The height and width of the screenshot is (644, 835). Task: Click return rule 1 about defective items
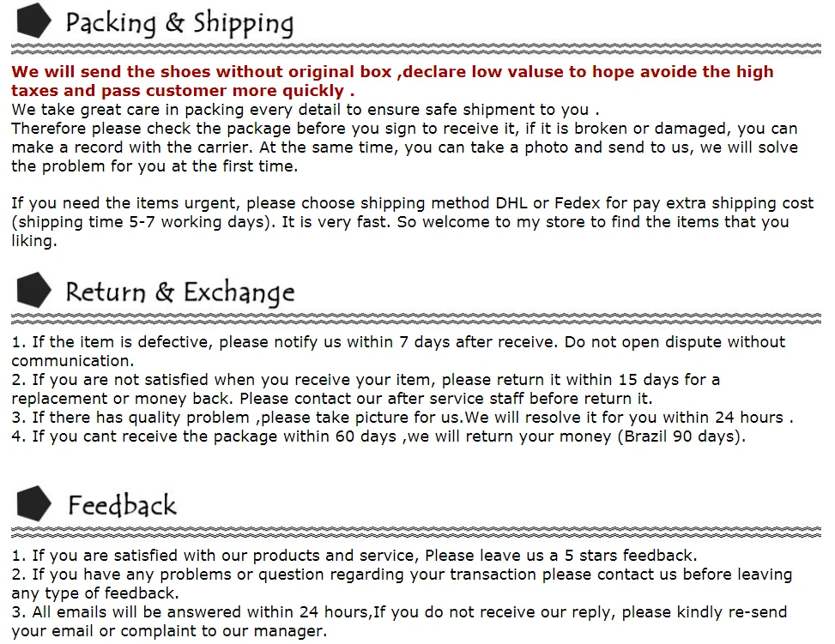398,351
